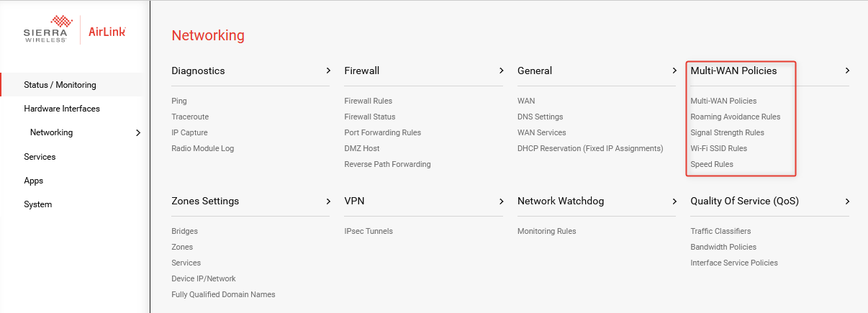Expand the Zones Settings arrow

click(328, 201)
